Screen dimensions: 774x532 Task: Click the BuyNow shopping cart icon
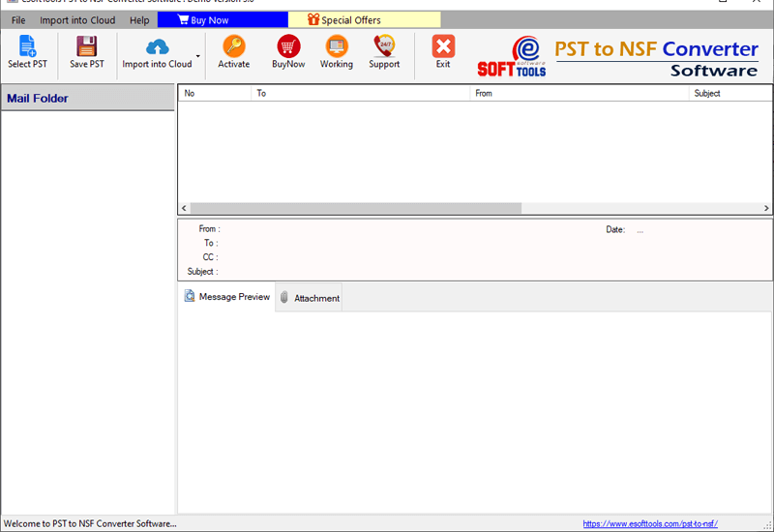[288, 45]
